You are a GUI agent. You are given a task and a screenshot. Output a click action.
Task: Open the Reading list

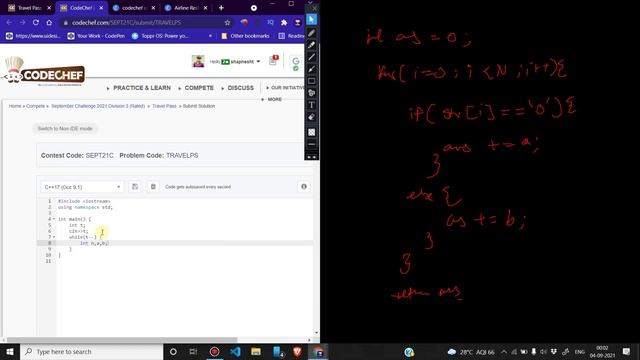[291, 36]
